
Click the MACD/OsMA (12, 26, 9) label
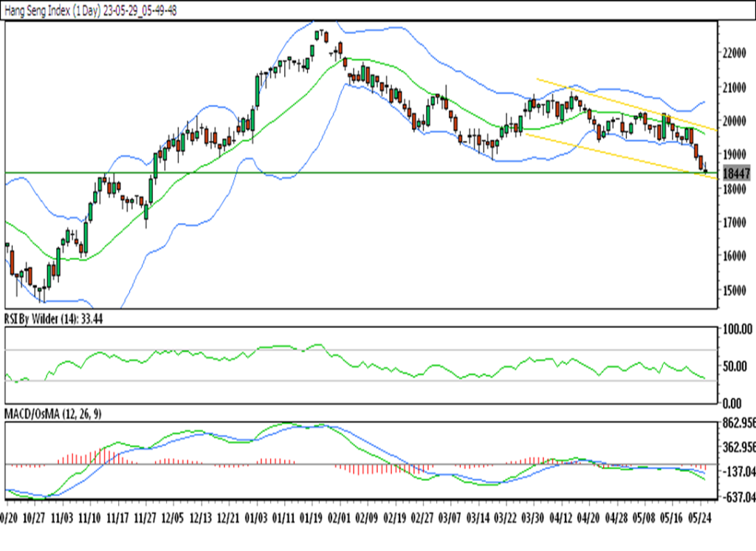click(52, 414)
